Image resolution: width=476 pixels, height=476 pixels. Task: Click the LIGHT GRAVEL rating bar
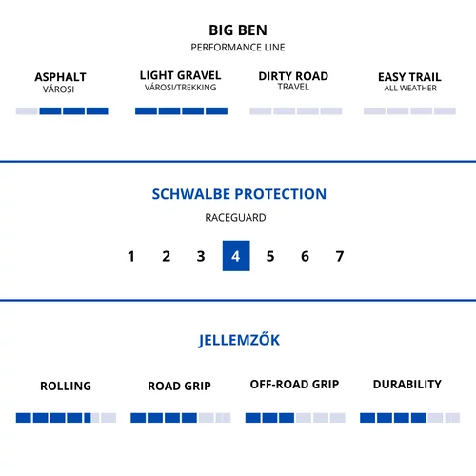point(181,111)
